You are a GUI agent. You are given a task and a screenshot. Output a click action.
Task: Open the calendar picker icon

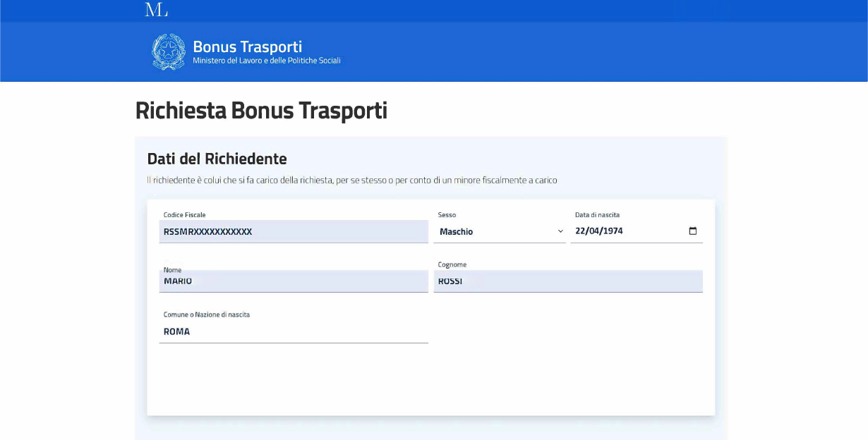[x=692, y=231]
